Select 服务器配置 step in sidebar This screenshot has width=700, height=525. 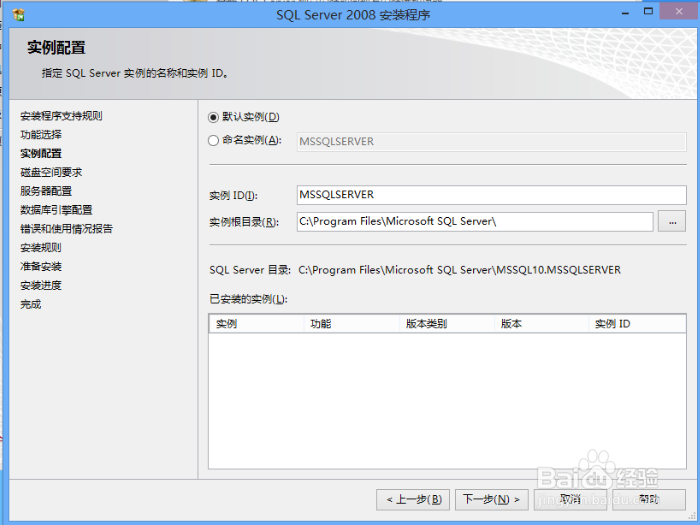[46, 191]
